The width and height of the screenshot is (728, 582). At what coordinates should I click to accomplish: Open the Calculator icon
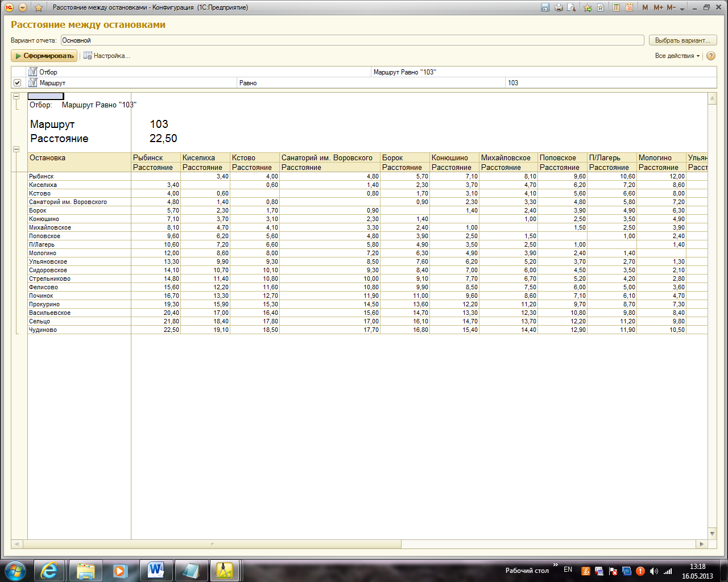[x=616, y=7]
